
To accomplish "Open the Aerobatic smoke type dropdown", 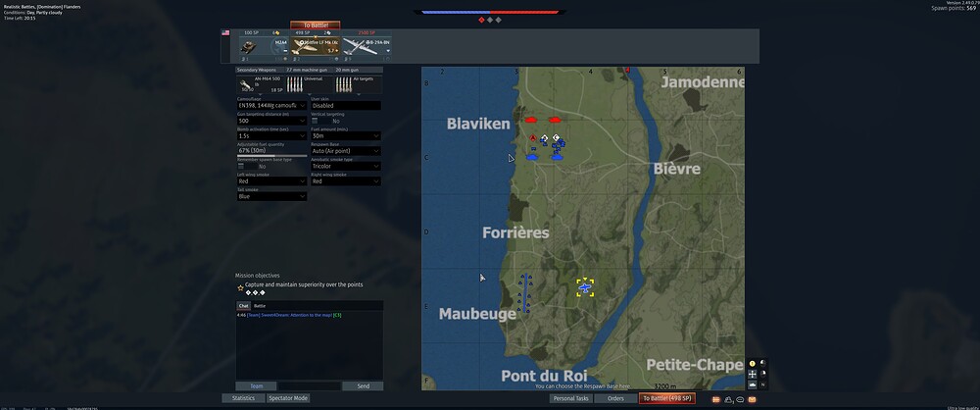I will pyautogui.click(x=345, y=166).
